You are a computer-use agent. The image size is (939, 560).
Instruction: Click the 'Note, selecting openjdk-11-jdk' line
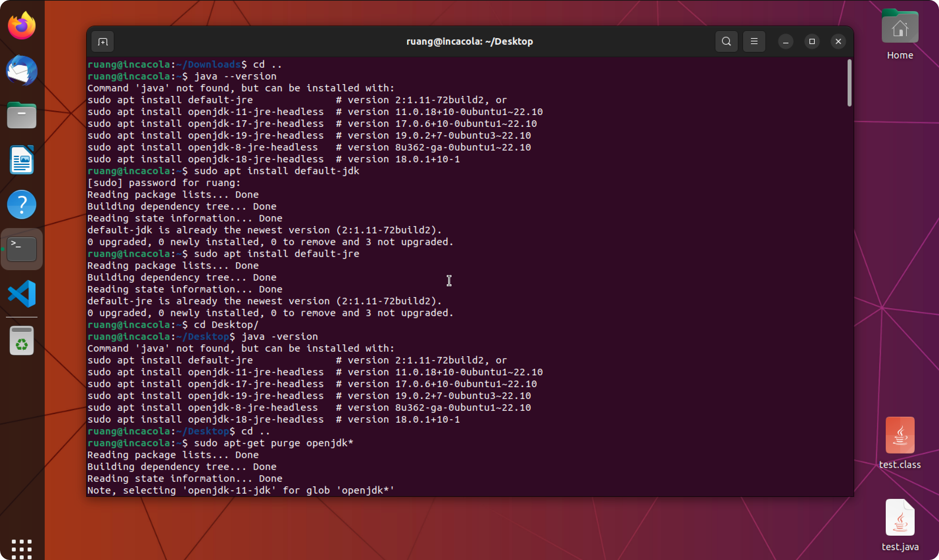pyautogui.click(x=241, y=491)
